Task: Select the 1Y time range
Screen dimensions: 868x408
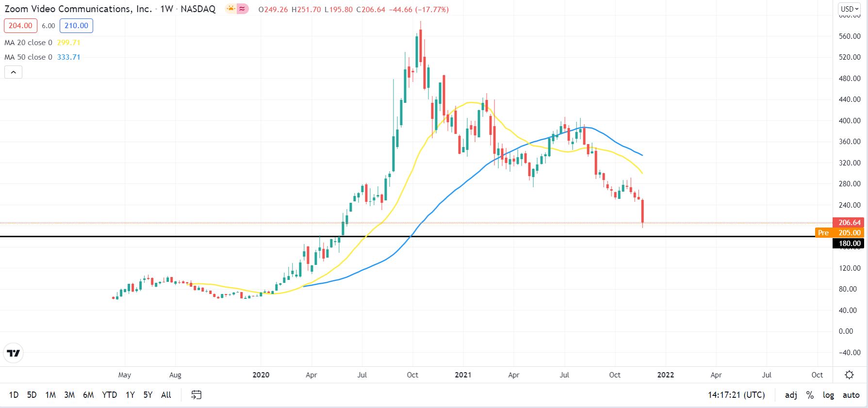Action: coord(130,395)
